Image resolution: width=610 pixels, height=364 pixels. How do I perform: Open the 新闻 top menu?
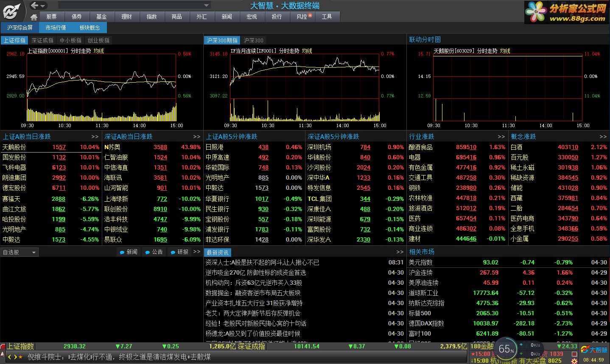pos(227,17)
